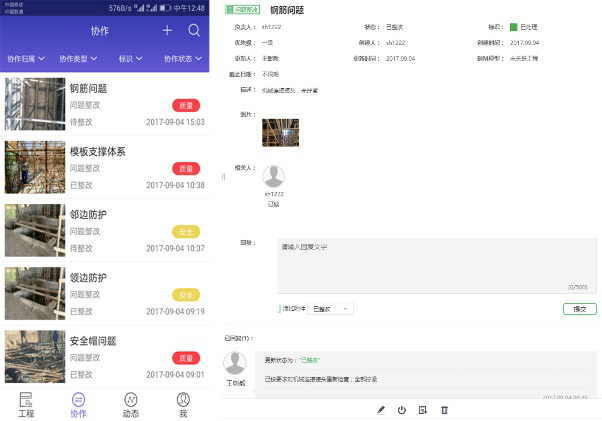Screen dimensions: 602x421
Task: Open the 已整改 status dropdown
Action: [330, 309]
